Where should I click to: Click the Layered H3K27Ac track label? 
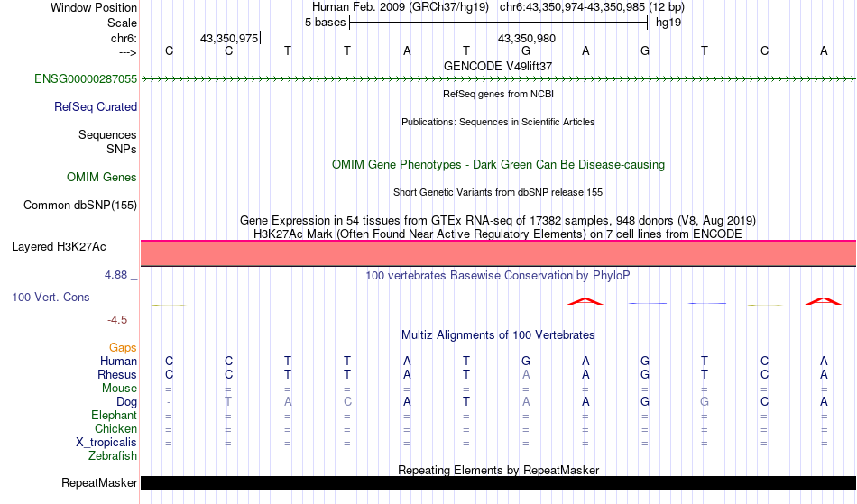click(59, 246)
